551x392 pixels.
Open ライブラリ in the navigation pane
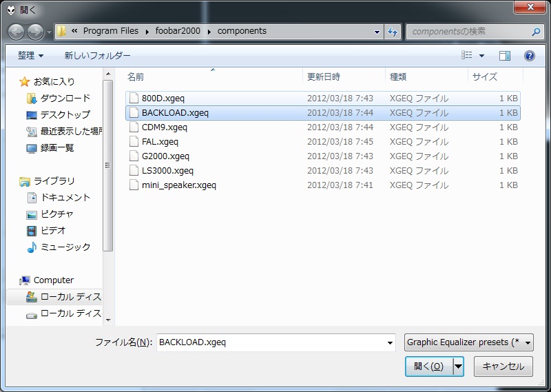pos(54,181)
